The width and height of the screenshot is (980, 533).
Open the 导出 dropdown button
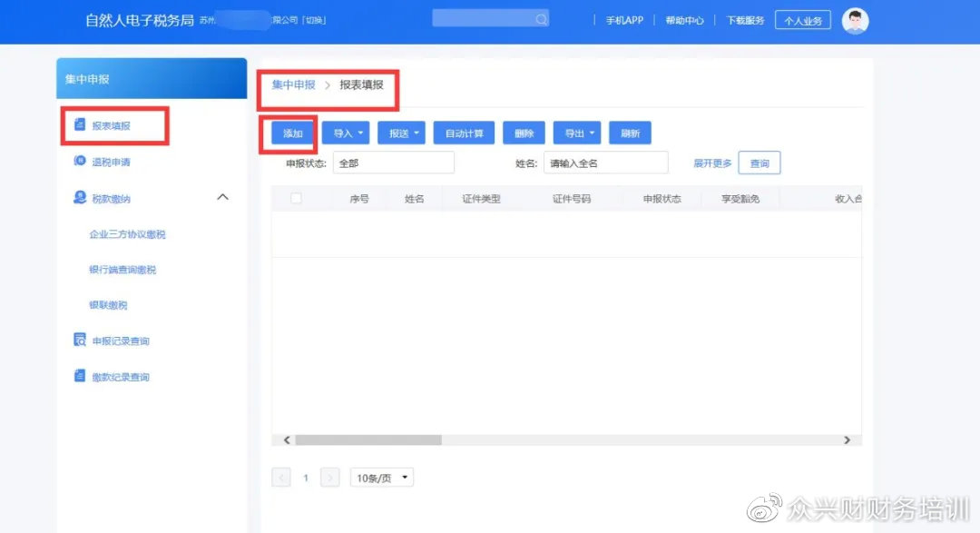(577, 133)
